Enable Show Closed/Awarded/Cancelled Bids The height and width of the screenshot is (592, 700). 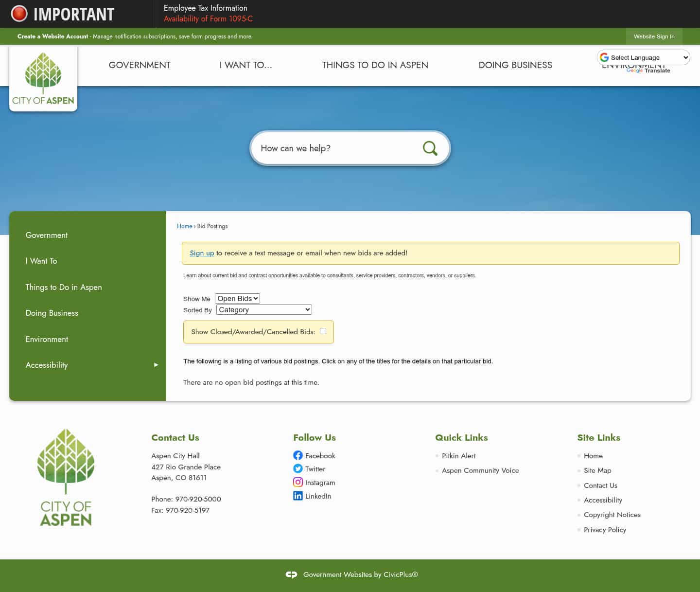coord(323,331)
